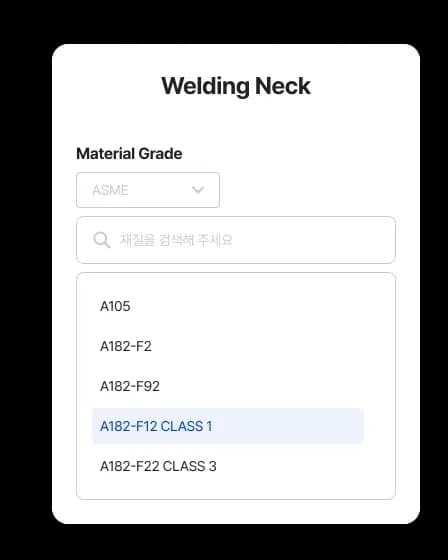Click the Welding Neck heading
This screenshot has width=448, height=560.
[x=236, y=86]
